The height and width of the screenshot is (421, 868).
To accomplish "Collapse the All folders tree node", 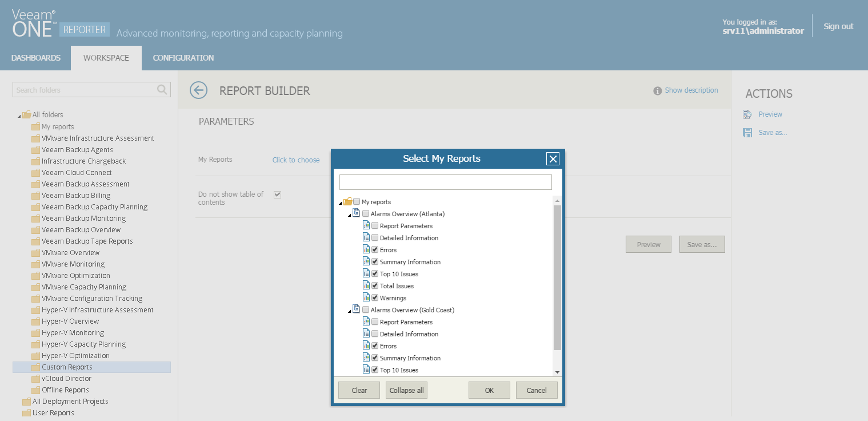I will (19, 116).
